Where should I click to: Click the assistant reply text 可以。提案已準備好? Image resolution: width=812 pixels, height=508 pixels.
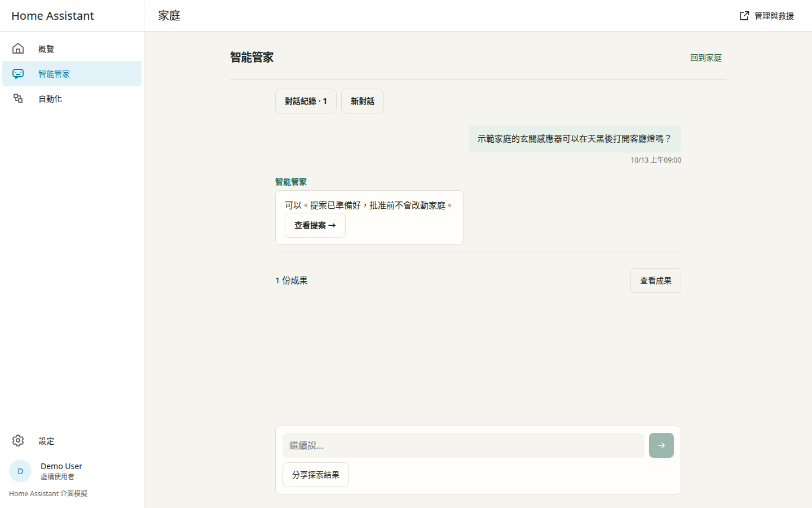[369, 205]
